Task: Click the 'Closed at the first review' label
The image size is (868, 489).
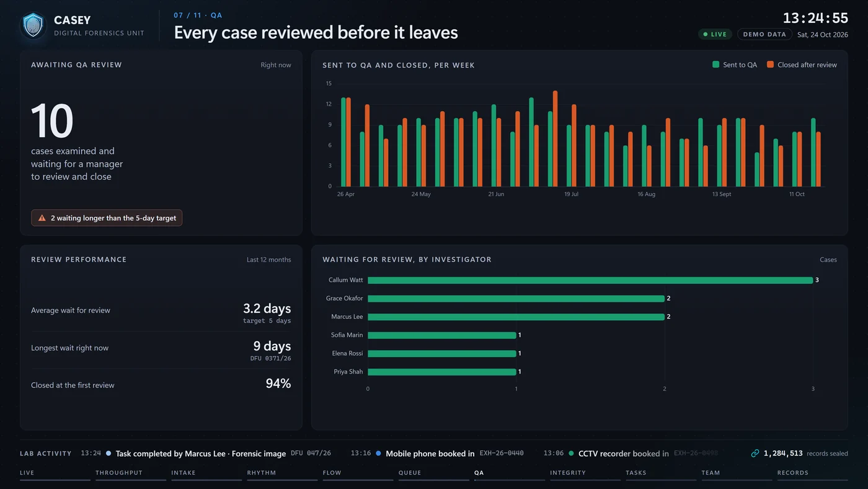Action: (73, 385)
